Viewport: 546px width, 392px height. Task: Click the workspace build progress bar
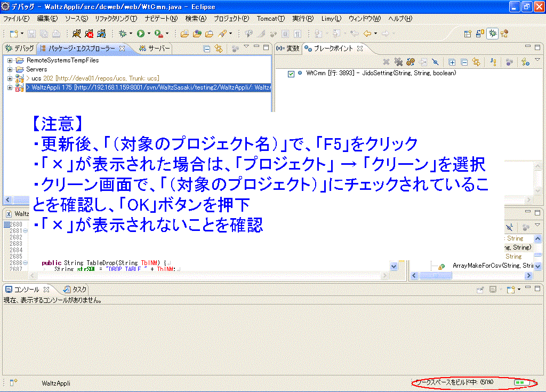pos(521,382)
